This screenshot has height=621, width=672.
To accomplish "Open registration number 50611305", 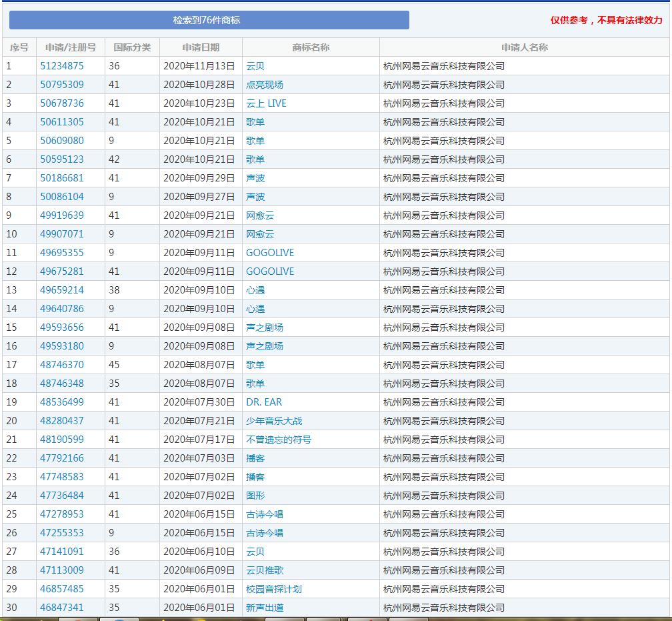I will tap(62, 122).
